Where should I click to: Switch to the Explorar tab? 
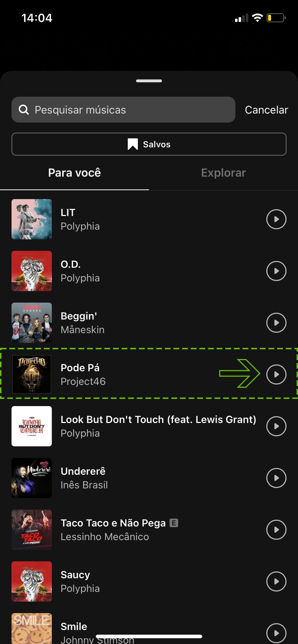(223, 173)
